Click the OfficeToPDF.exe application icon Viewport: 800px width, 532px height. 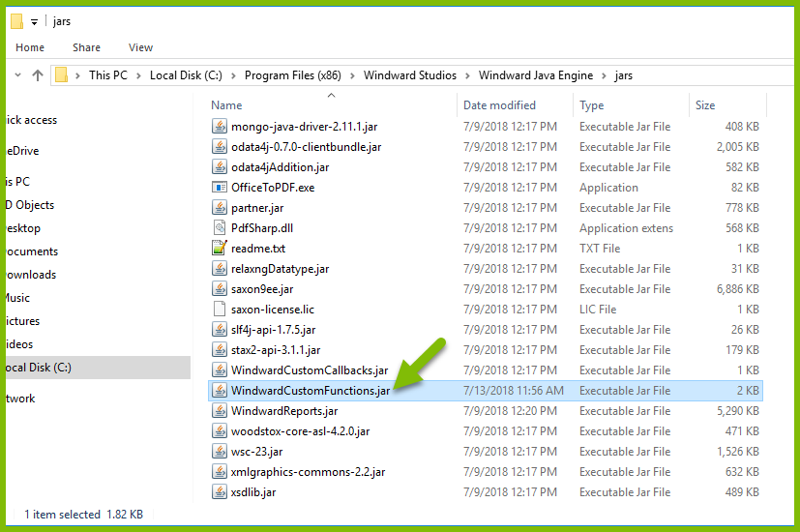pos(220,188)
